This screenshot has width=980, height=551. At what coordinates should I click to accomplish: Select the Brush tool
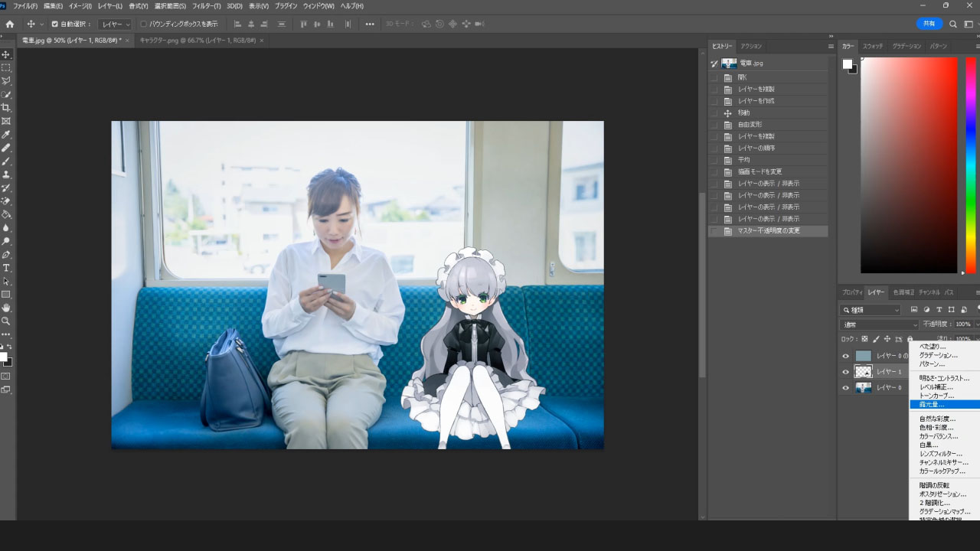click(6, 161)
